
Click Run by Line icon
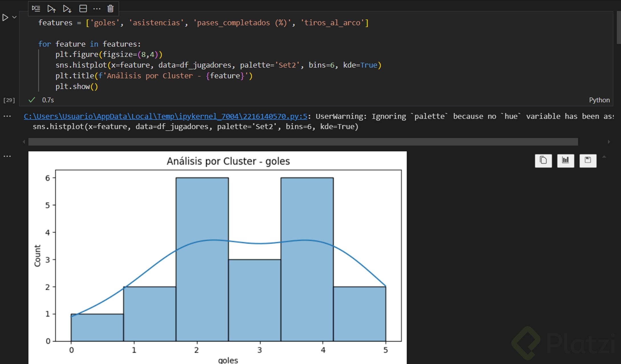36,9
